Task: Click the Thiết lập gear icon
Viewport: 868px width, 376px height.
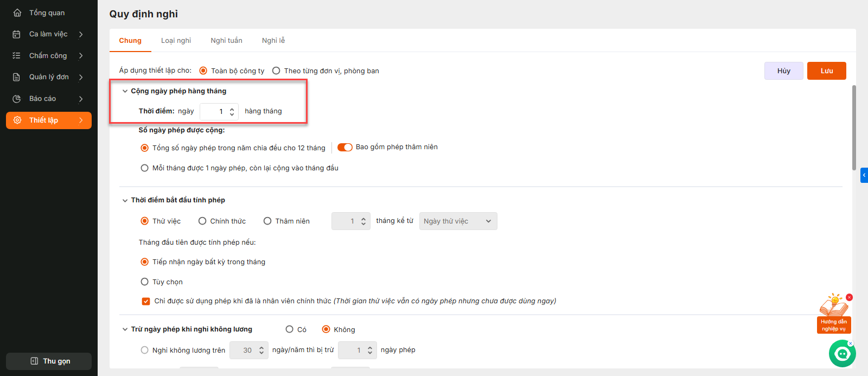Action: click(x=17, y=120)
